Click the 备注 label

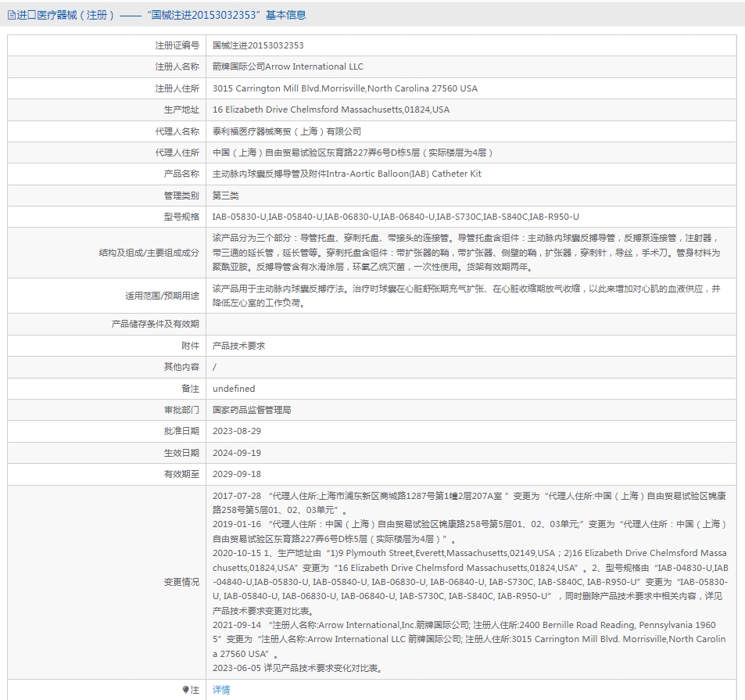[190, 389]
